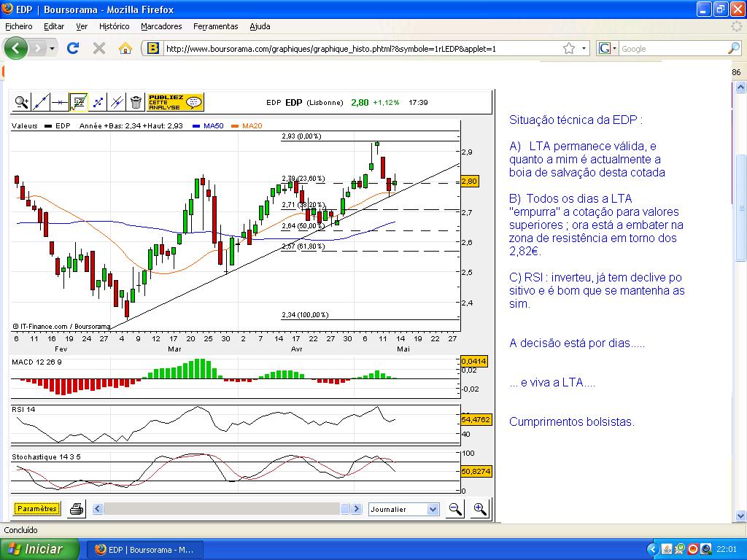747x560 pixels.
Task: Go to the home page
Action: tap(125, 48)
